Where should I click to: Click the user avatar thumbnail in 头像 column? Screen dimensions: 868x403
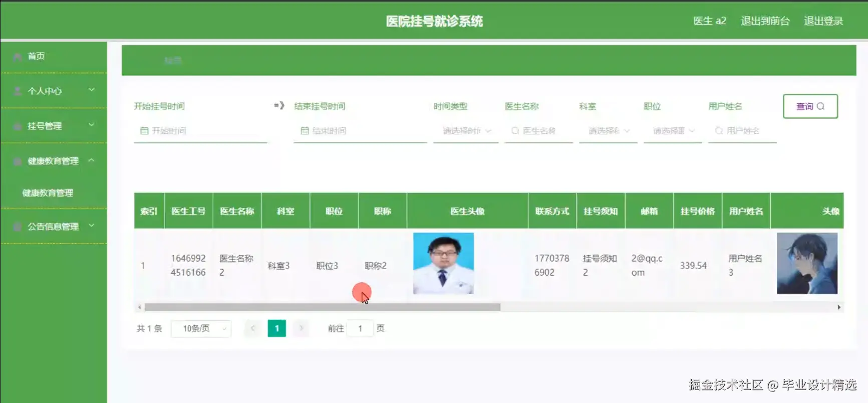pos(807,263)
